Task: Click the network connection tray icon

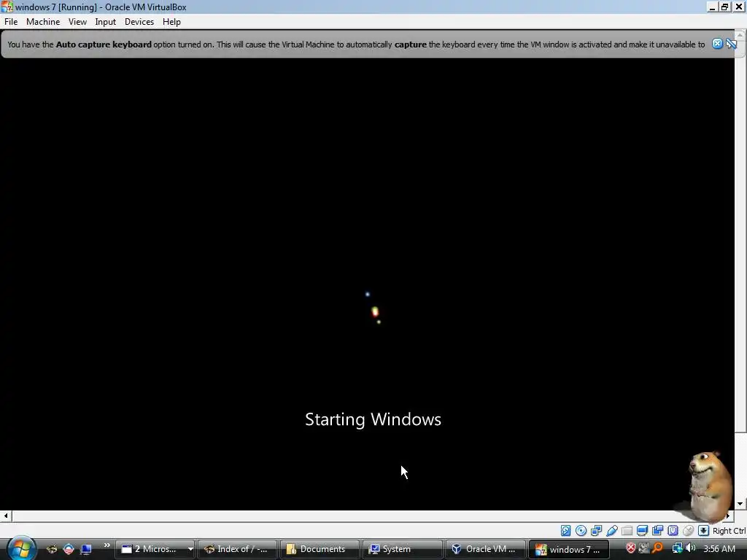Action: click(x=677, y=548)
